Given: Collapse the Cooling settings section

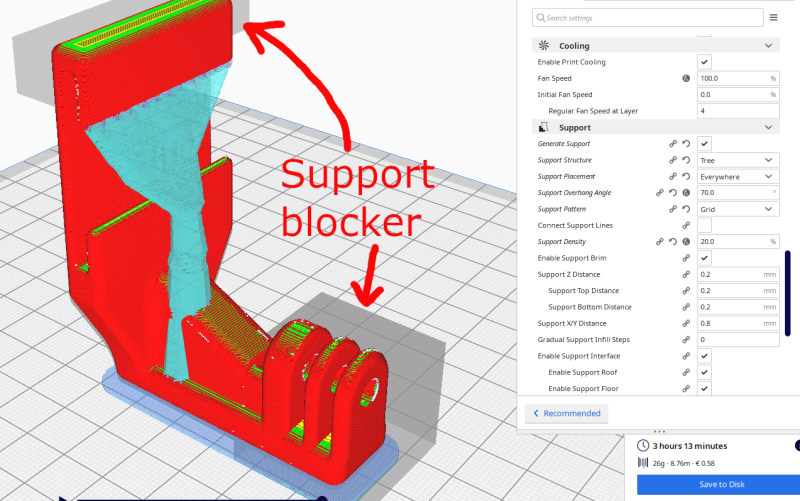Looking at the screenshot, I should 768,46.
